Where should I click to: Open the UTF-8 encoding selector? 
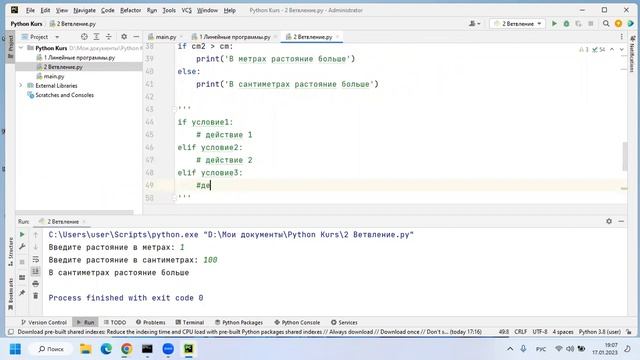pos(540,332)
